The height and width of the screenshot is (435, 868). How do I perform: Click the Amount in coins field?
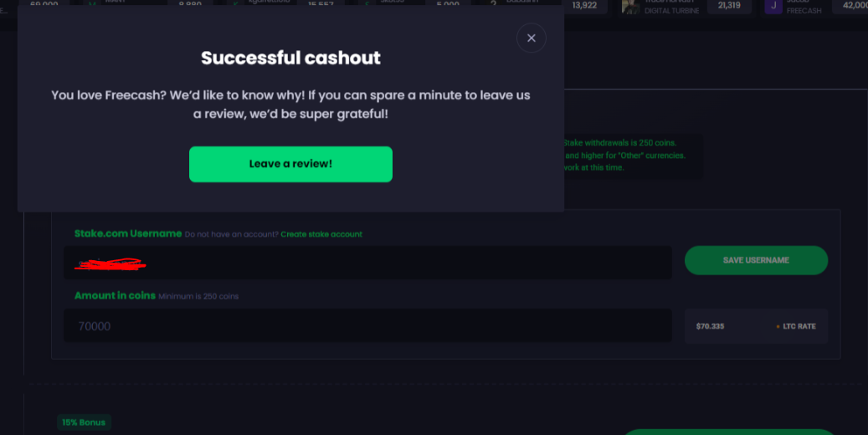click(367, 325)
